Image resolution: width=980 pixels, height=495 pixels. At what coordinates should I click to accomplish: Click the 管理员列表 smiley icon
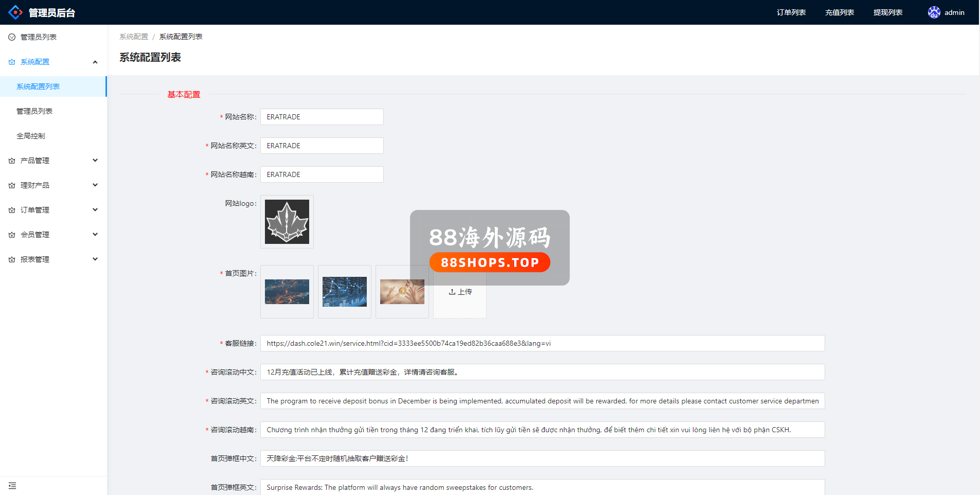pos(12,37)
